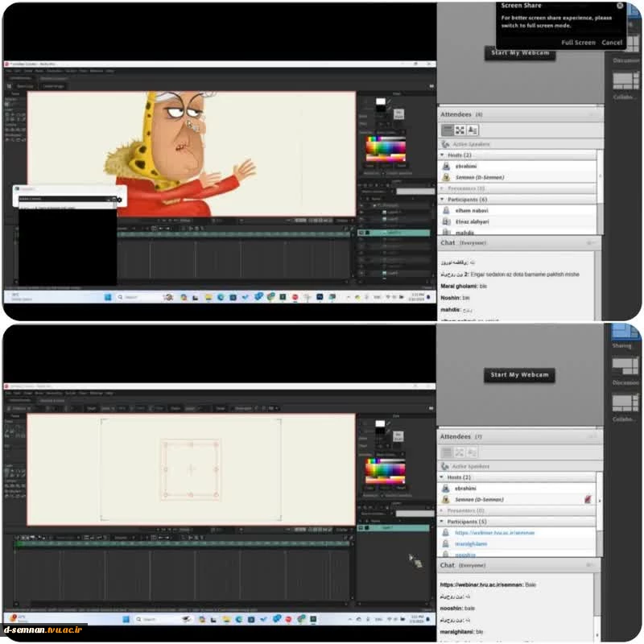Select list view icon in lower Attendees pod

click(447, 452)
